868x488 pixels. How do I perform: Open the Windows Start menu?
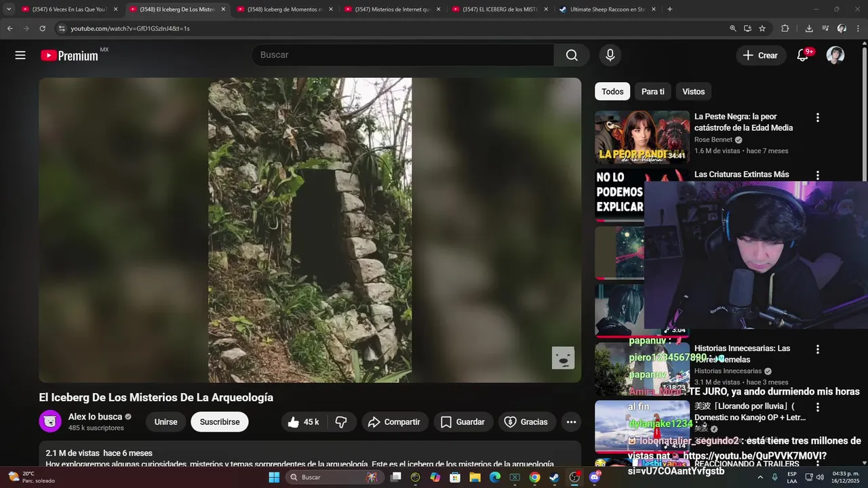(274, 477)
